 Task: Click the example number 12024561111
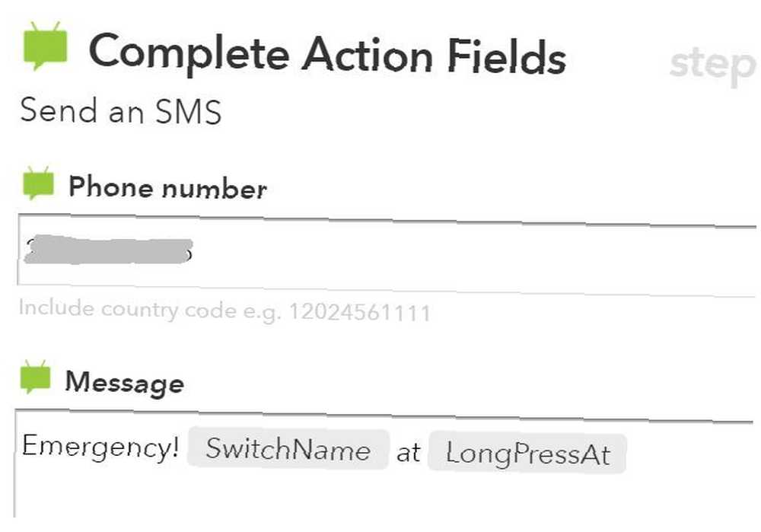360,313
